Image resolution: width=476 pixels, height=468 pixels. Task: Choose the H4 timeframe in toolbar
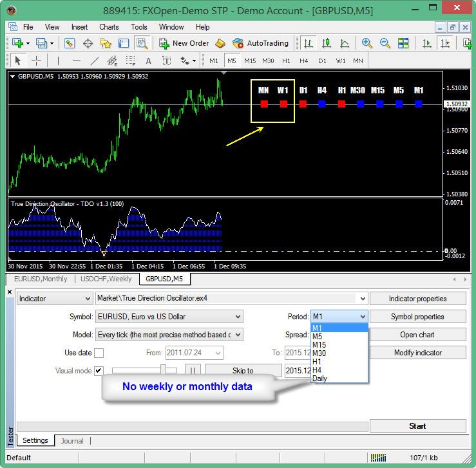coord(304,61)
